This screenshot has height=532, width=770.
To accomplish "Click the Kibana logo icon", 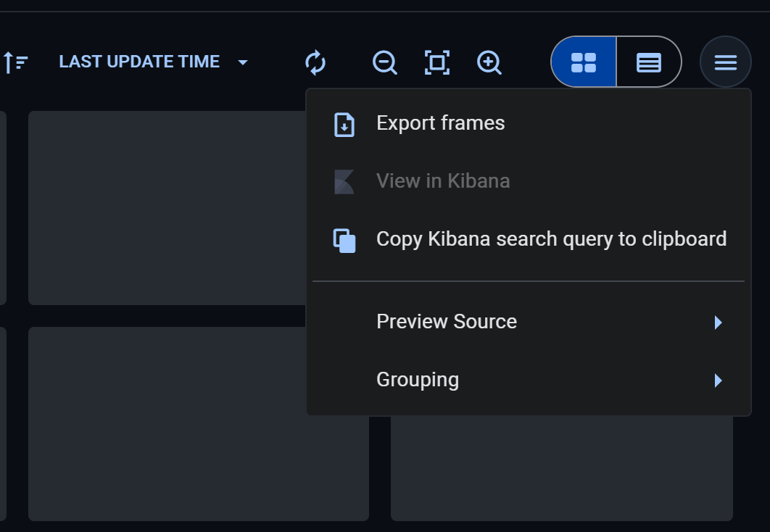I will click(344, 181).
